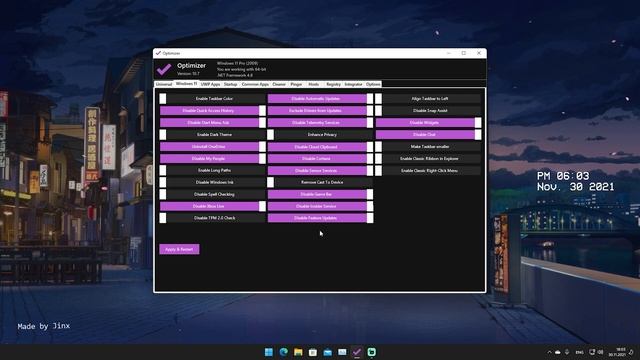Enable Classic Ribbon in Explorer toggle
Viewport: 640px width, 360px height.
(x=428, y=158)
